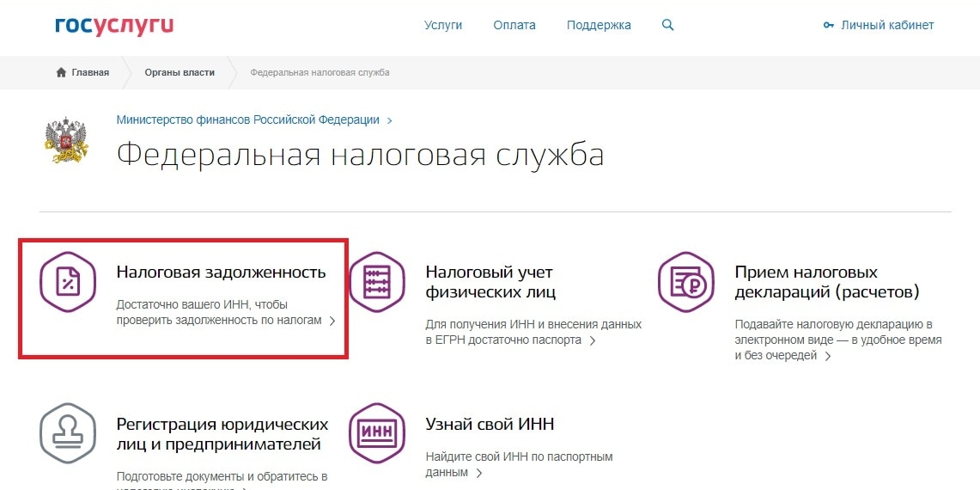
Task: Click the stamp icon for legal entity registration
Action: pyautogui.click(x=67, y=432)
